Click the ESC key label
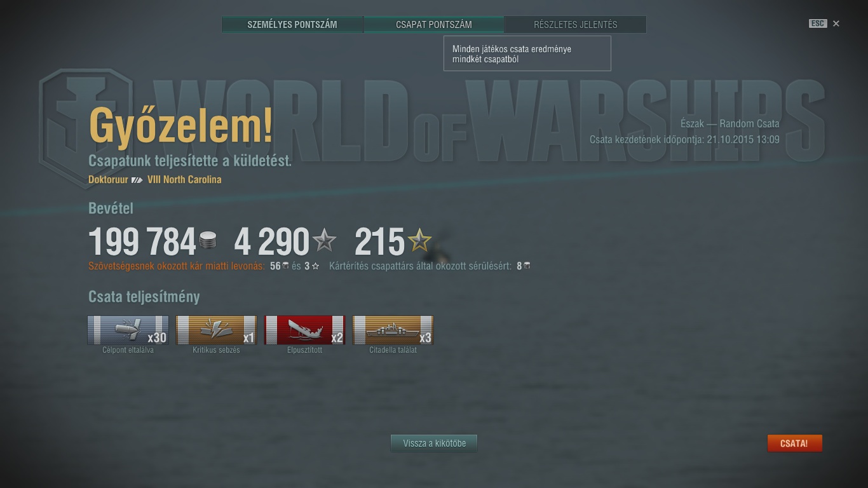868x488 pixels. [x=818, y=24]
